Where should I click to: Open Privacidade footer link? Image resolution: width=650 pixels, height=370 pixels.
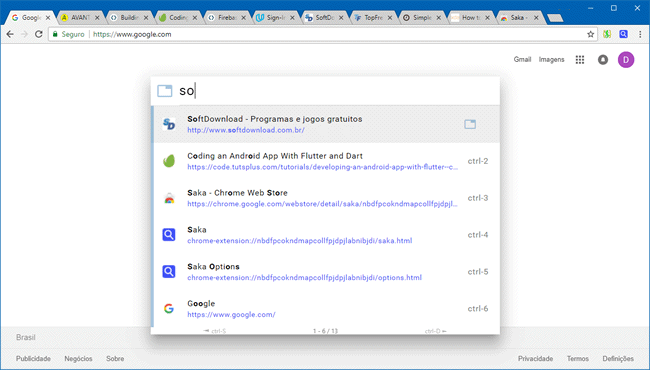(535, 358)
